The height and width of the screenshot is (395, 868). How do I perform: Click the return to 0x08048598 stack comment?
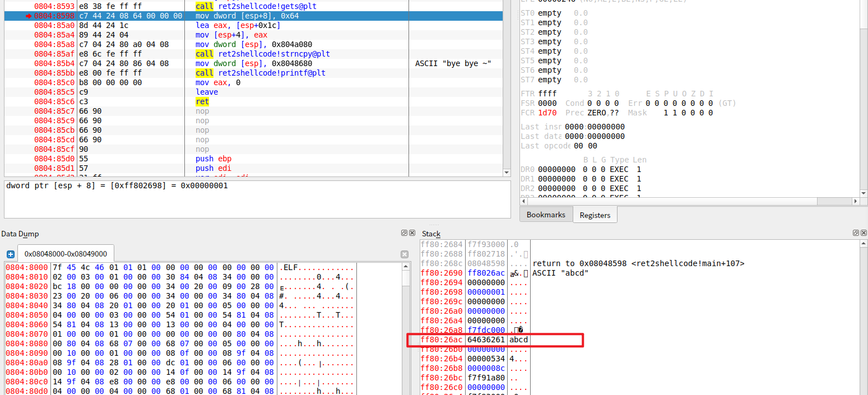tap(638, 263)
